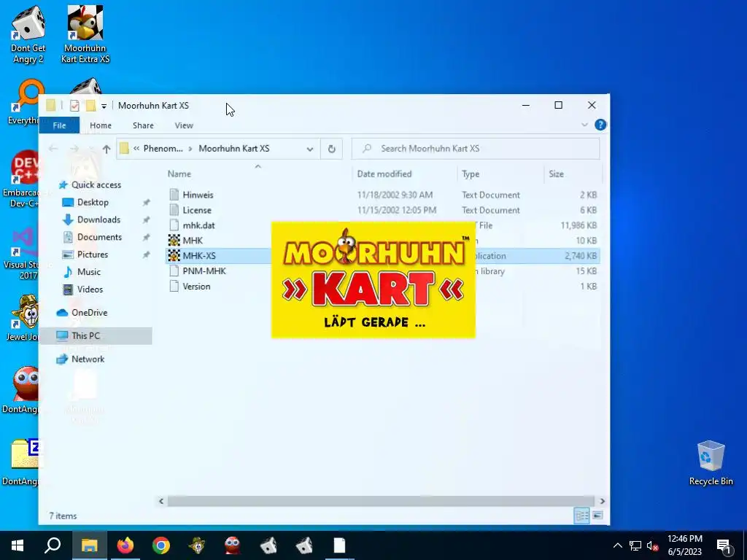Open Explorer Help via the question mark icon
Screen dimensions: 747x560
tap(600, 125)
